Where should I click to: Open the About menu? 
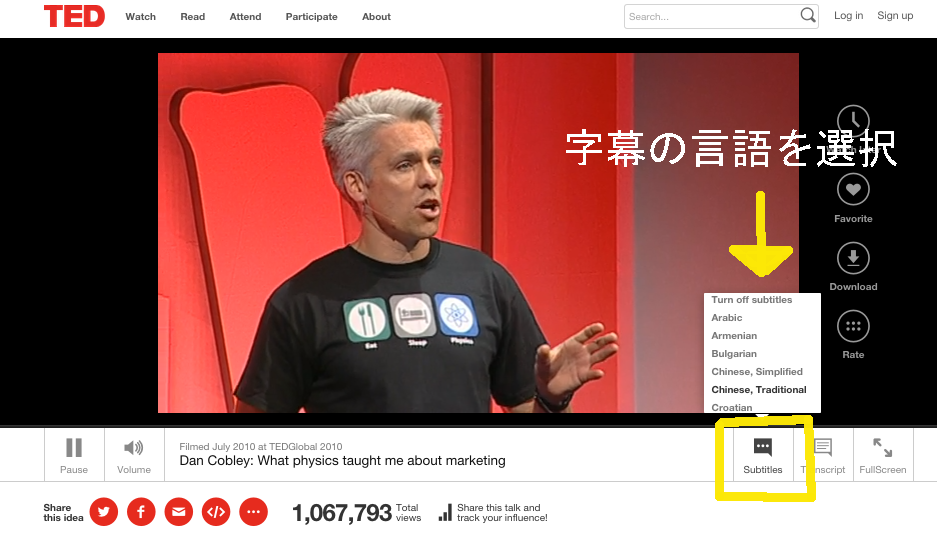point(376,17)
